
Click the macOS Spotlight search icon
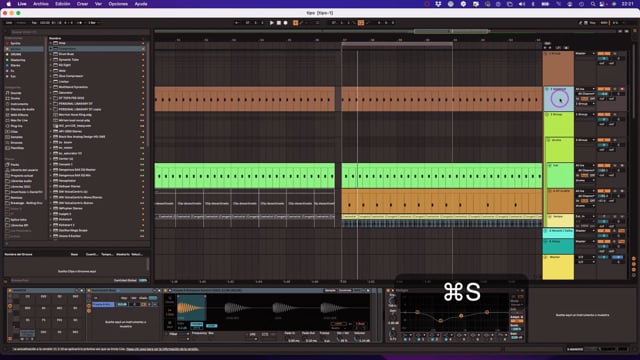coord(593,4)
